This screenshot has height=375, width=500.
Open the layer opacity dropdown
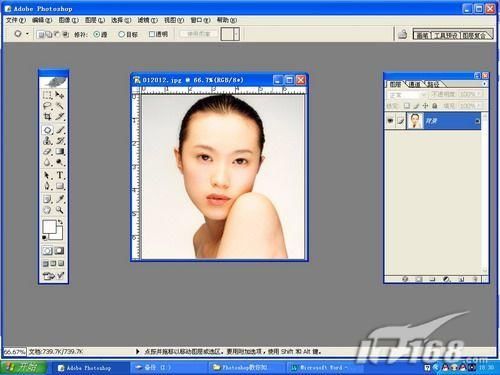click(x=479, y=95)
